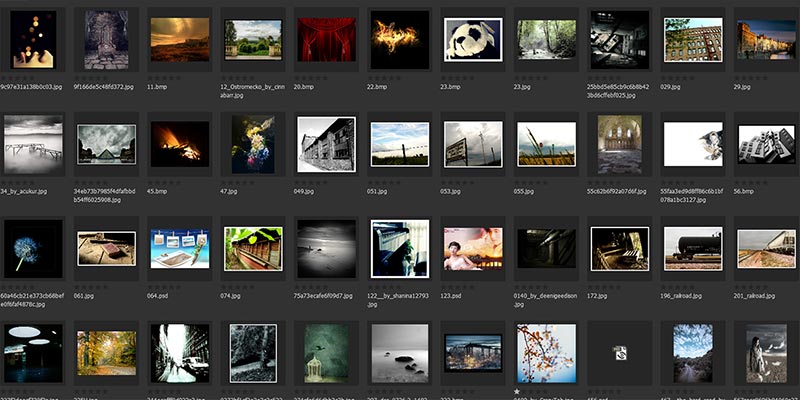Select the panda thumbnail 23.bmp
800x400 pixels.
[x=473, y=40]
